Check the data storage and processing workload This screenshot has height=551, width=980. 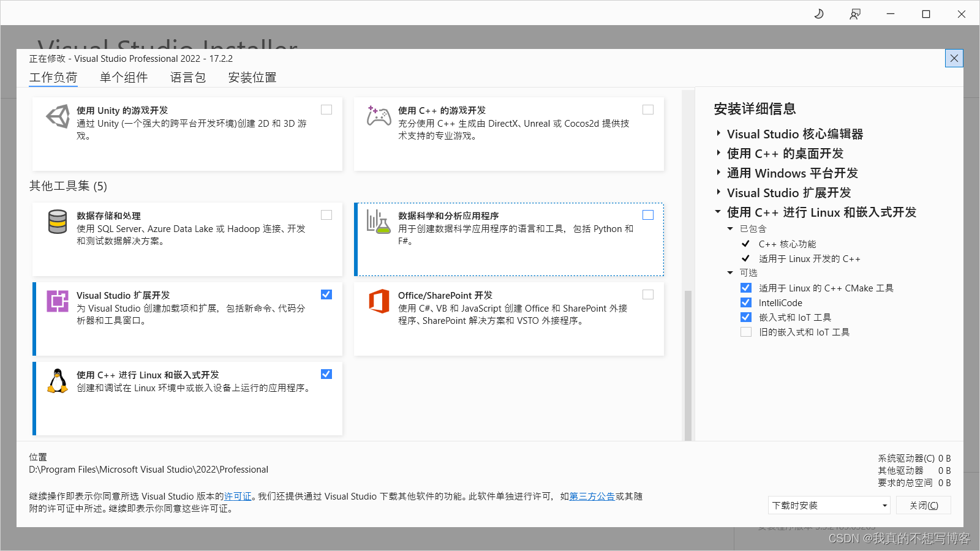click(x=326, y=215)
